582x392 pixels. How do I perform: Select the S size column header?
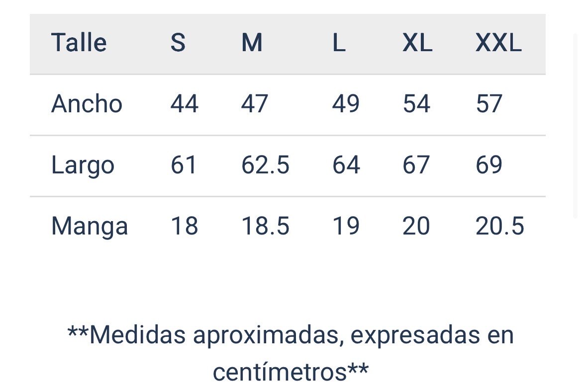(178, 43)
